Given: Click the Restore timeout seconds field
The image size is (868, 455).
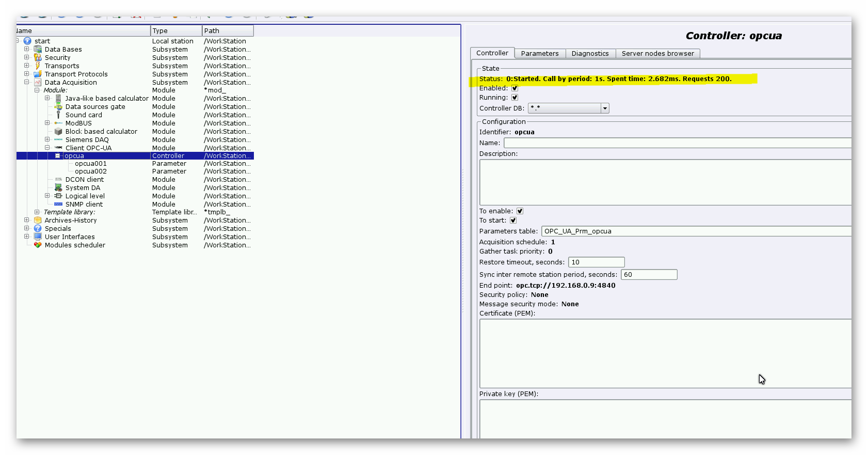Looking at the screenshot, I should pyautogui.click(x=596, y=262).
